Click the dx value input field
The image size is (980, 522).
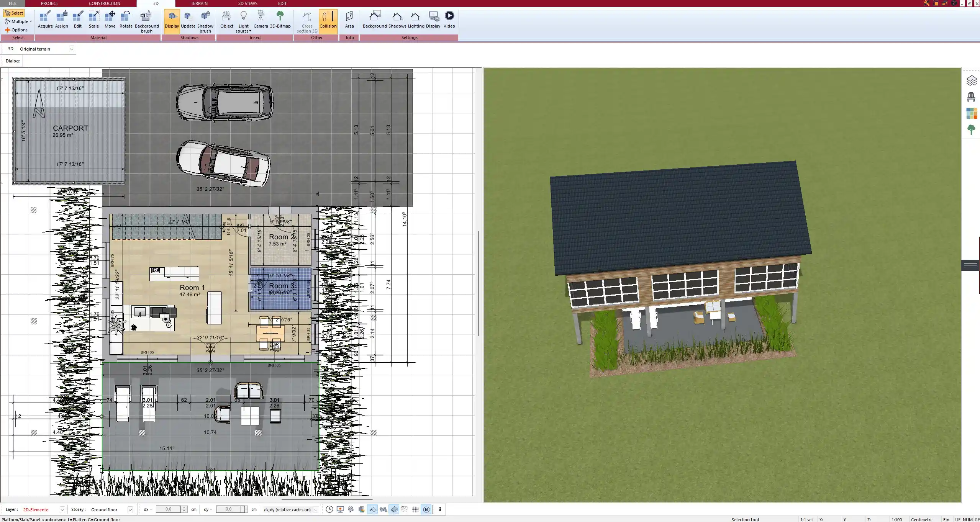coord(169,509)
